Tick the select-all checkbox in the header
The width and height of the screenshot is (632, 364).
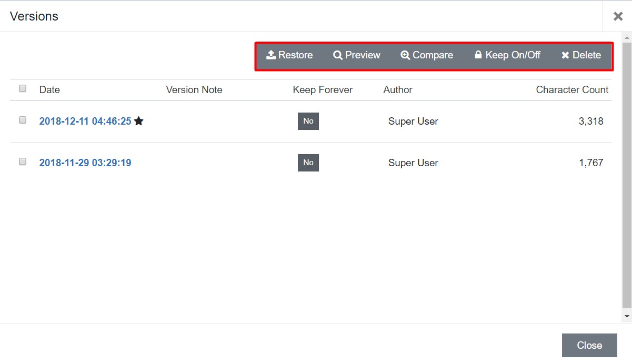[x=23, y=88]
